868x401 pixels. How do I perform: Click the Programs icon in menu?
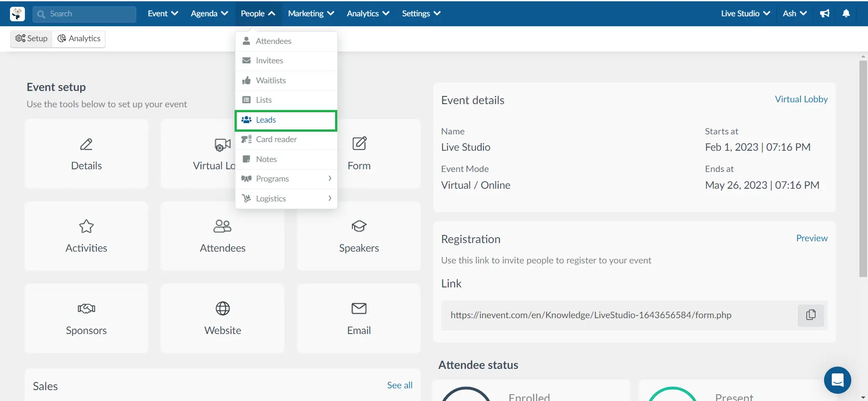[x=246, y=179]
